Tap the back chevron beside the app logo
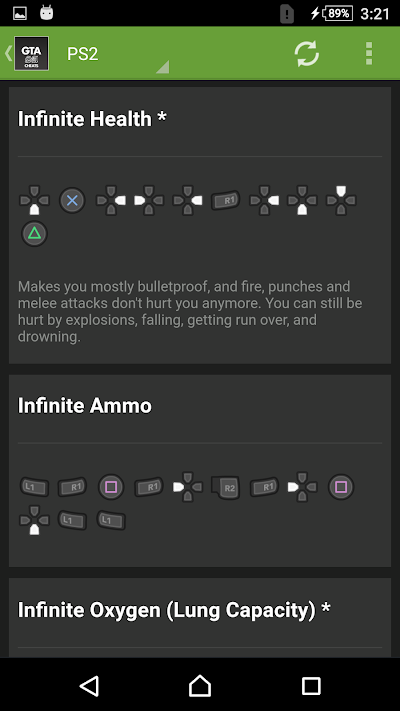 8,54
